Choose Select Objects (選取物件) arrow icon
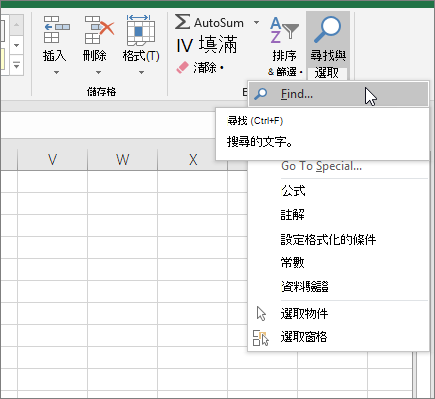The image size is (435, 399). point(261,314)
